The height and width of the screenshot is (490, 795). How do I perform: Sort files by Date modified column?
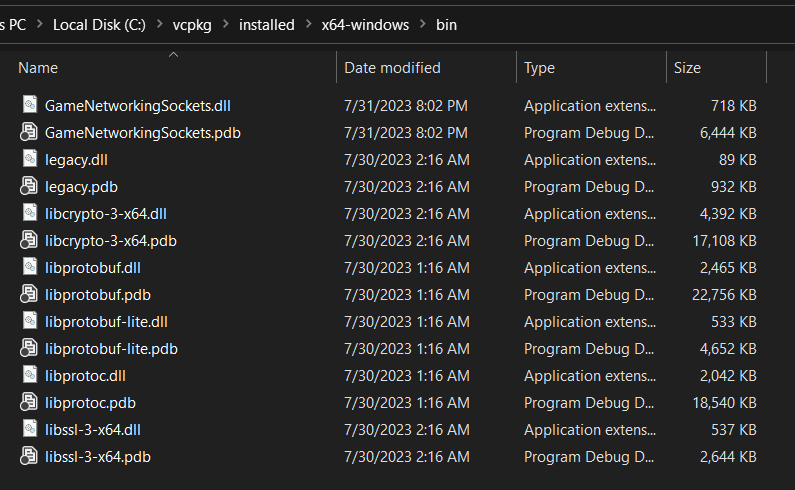coord(392,68)
